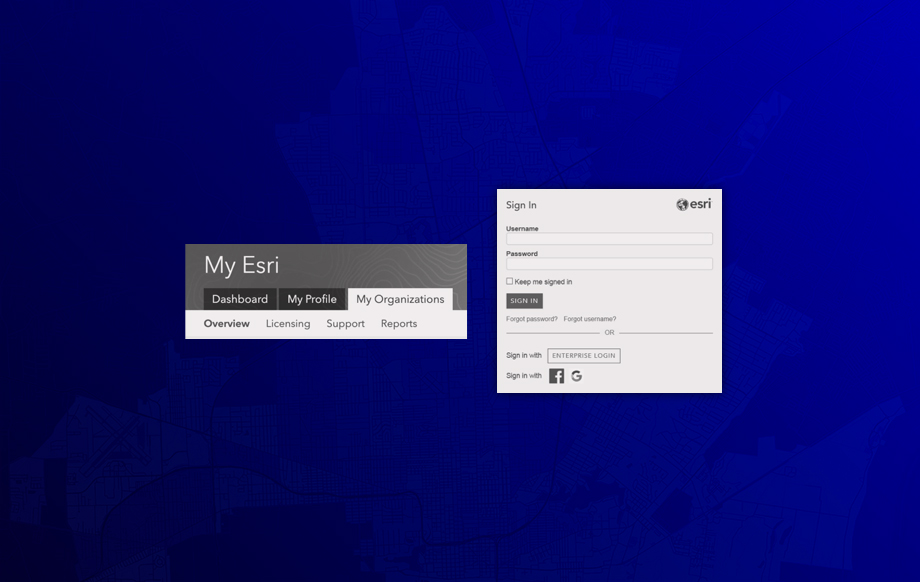
Task: Click the Facebook sign-in icon
Action: (x=557, y=376)
